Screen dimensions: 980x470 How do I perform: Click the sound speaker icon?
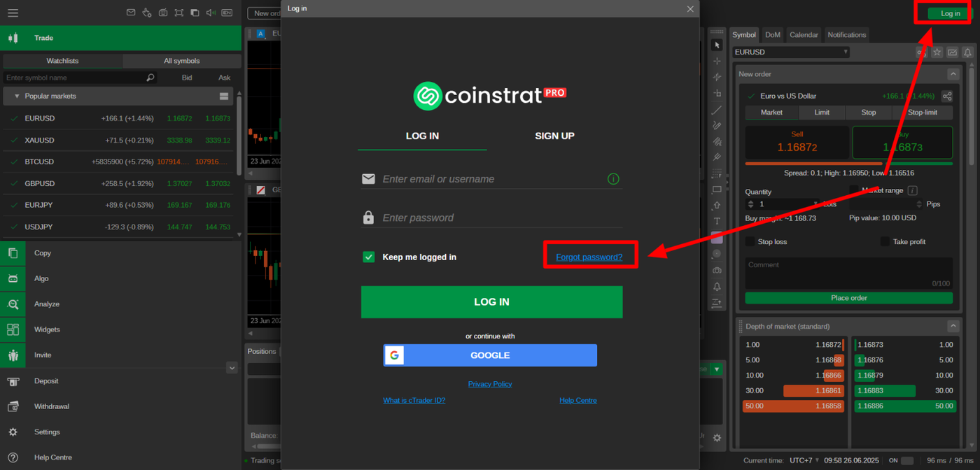click(211, 13)
